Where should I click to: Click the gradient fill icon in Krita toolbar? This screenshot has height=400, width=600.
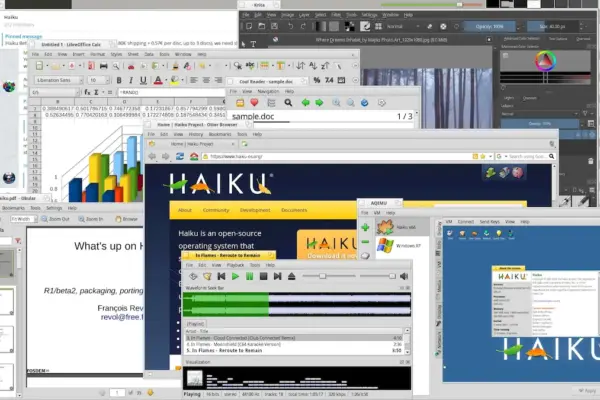click(320, 26)
